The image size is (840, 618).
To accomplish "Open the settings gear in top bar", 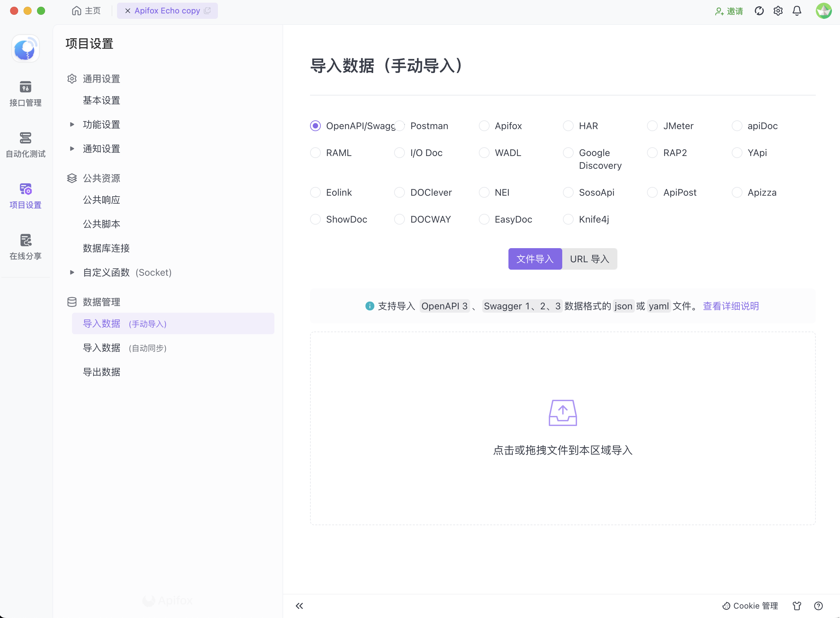I will coord(777,10).
